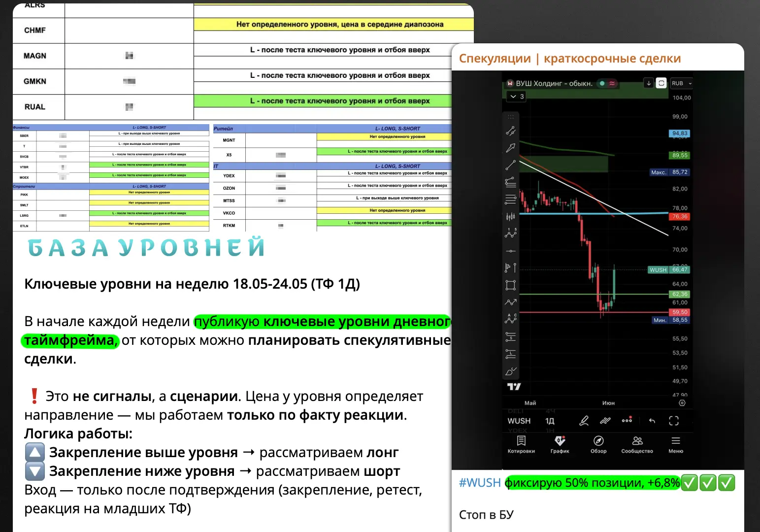Switch to the График tab
Image resolution: width=760 pixels, height=532 pixels.
pos(560,444)
